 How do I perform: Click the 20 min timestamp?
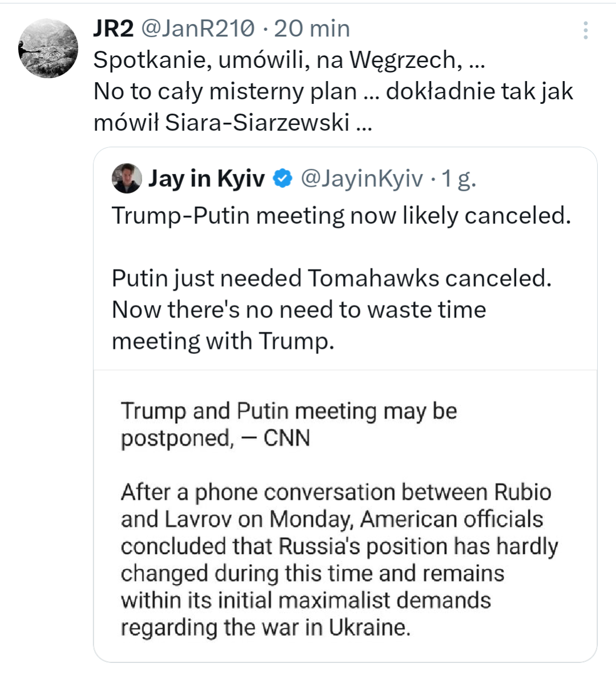pyautogui.click(x=312, y=29)
